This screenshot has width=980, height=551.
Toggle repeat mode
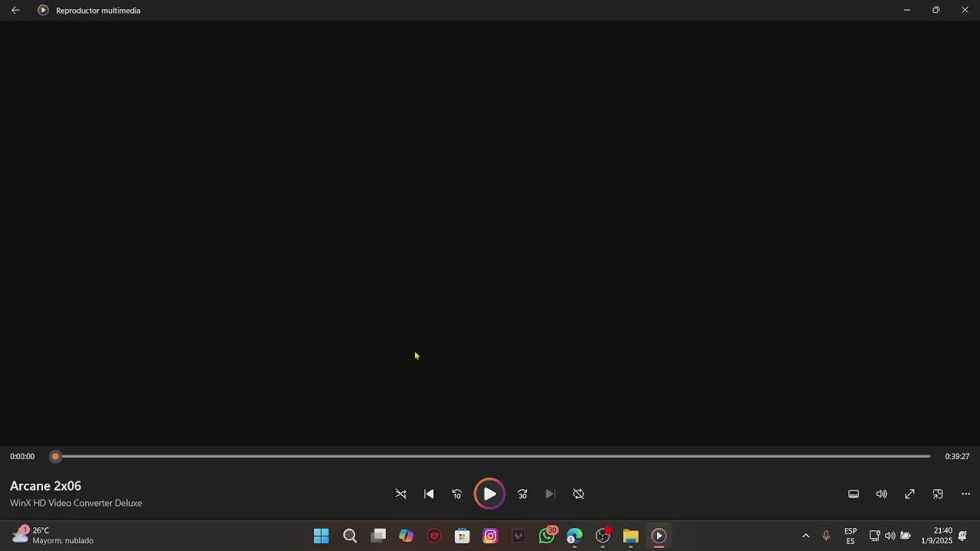tap(579, 494)
